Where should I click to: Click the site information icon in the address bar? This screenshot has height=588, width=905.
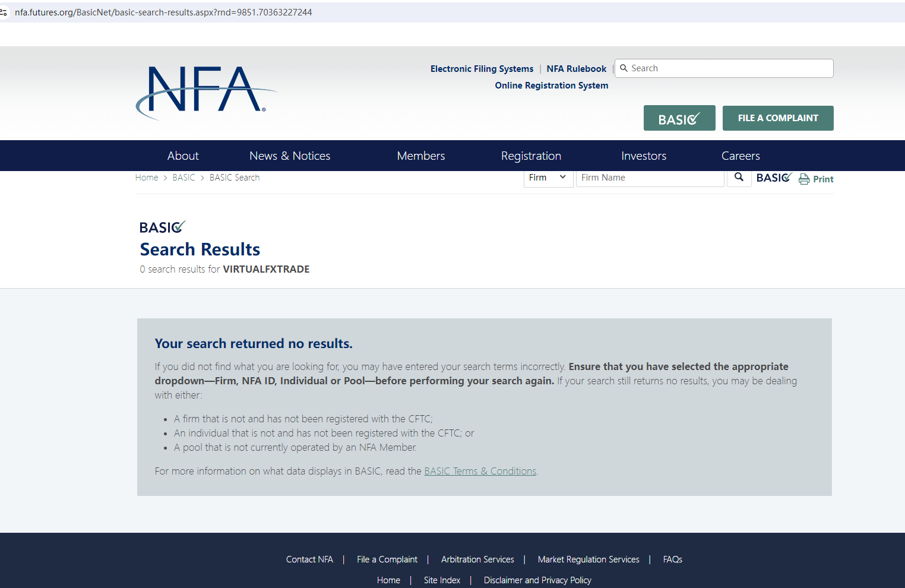[4, 12]
